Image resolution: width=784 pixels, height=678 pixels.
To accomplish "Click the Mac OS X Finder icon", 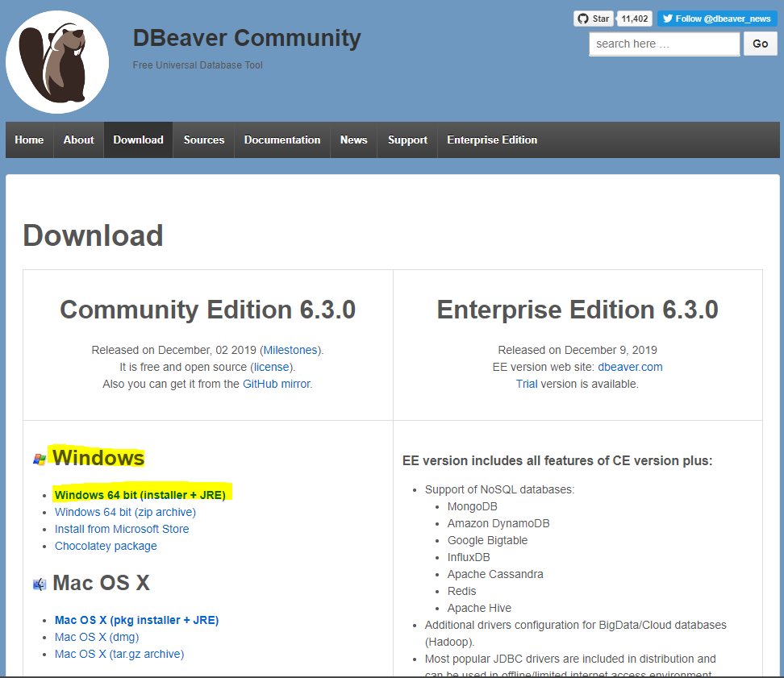I will [x=40, y=584].
